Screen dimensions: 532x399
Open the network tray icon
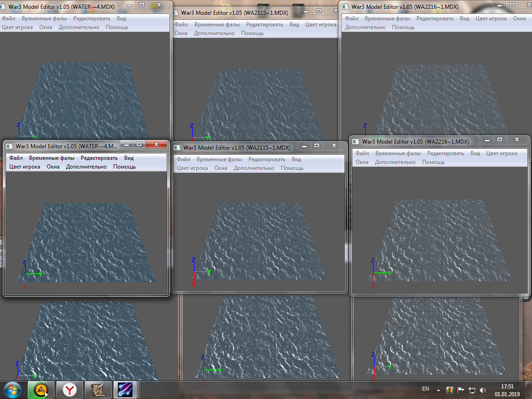tap(472, 390)
